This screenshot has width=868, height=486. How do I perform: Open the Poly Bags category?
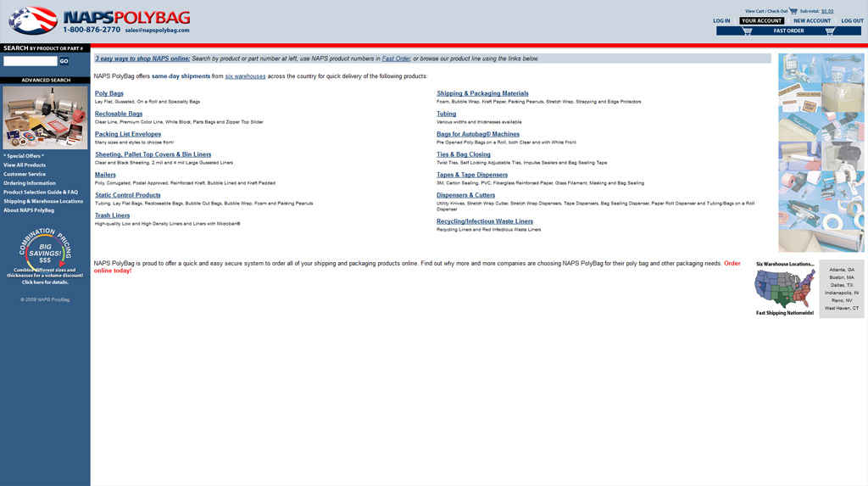109,93
